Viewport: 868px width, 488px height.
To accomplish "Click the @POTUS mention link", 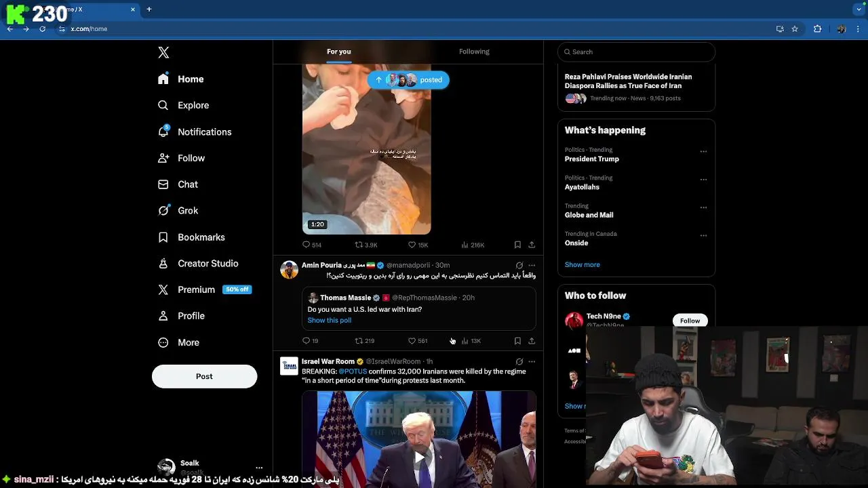I will pyautogui.click(x=353, y=371).
